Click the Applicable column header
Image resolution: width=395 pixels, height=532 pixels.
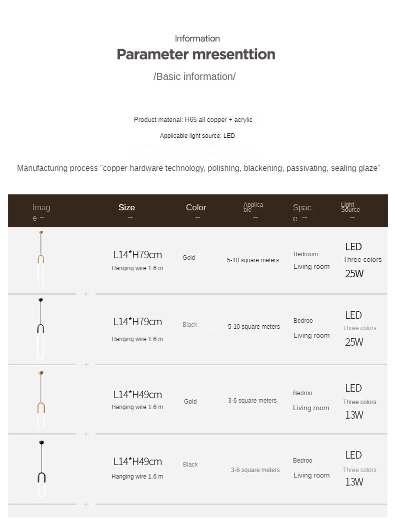pyautogui.click(x=253, y=207)
